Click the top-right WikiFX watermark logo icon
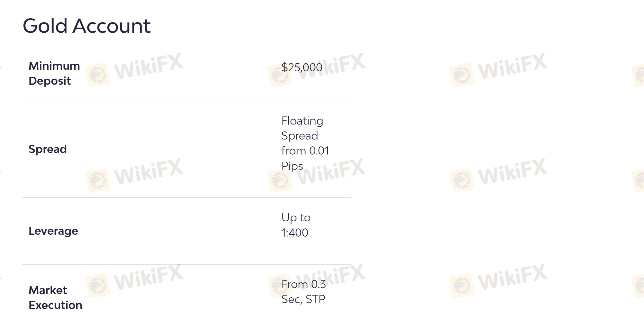The width and height of the screenshot is (644, 318). 462,75
